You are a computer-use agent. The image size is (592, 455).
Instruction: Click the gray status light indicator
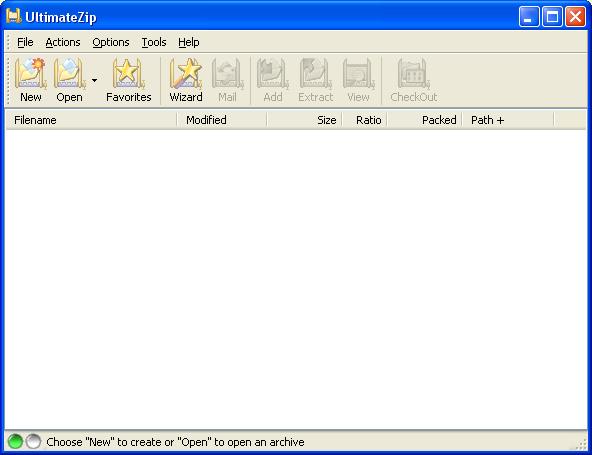33,441
